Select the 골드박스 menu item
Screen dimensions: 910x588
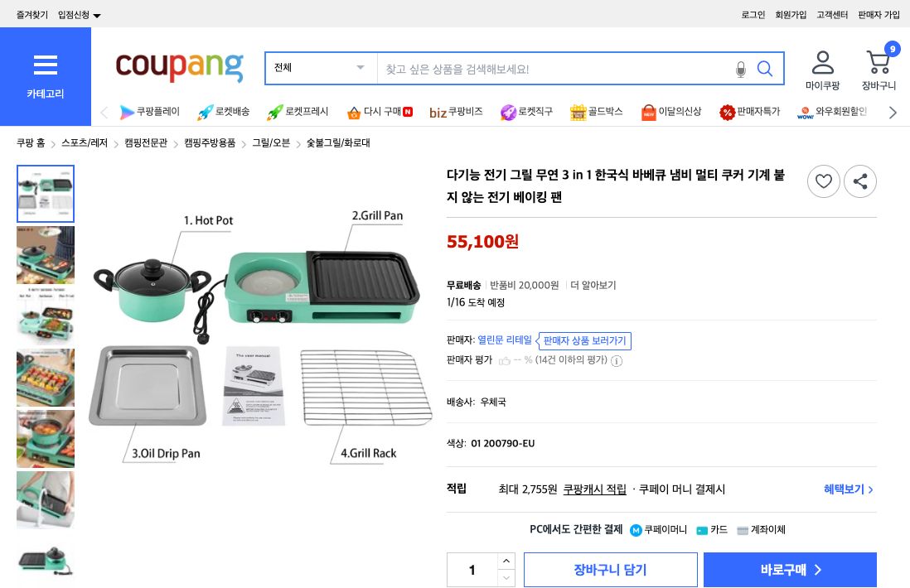[596, 112]
